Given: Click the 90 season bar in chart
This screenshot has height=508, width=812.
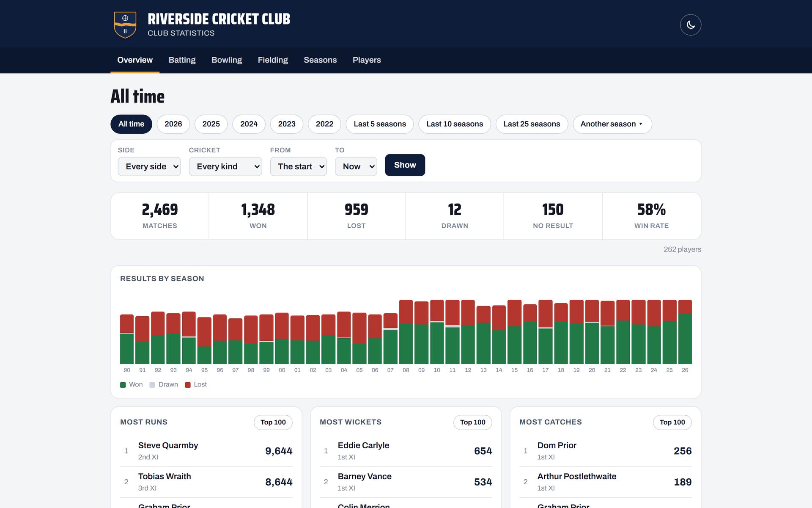Looking at the screenshot, I should (x=127, y=339).
